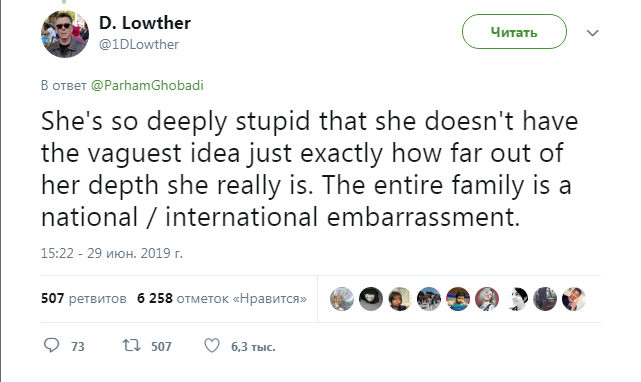The width and height of the screenshot is (641, 382).
Task: Click the reply count 73
Action: (78, 347)
